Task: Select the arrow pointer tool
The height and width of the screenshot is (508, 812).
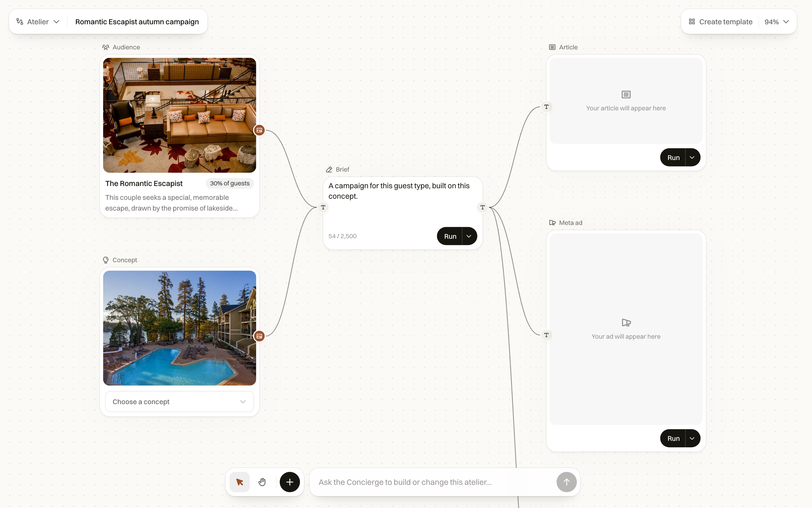Action: click(x=240, y=482)
